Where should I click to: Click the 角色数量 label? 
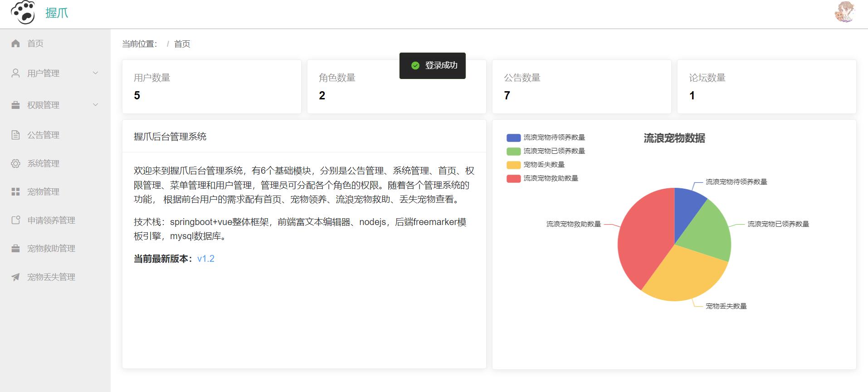click(x=337, y=78)
